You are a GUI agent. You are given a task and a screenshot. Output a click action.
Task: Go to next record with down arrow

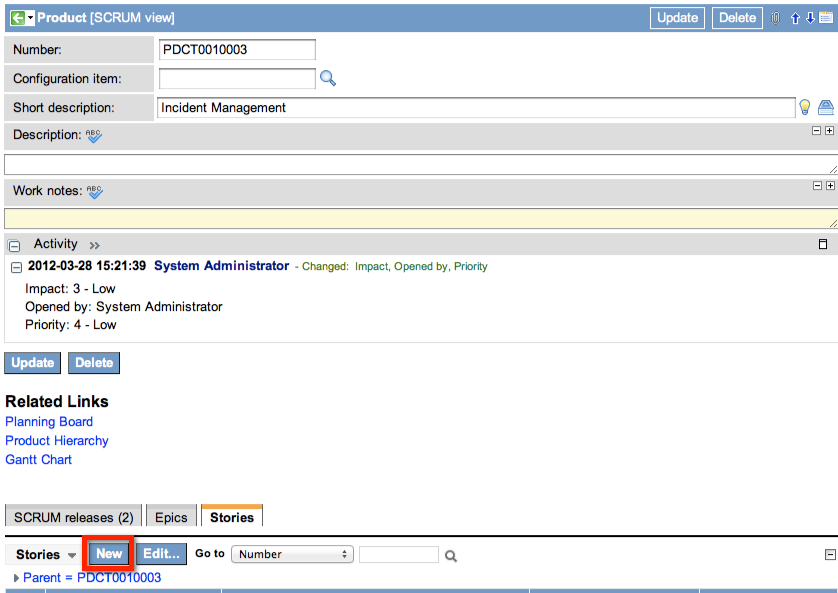tap(810, 18)
